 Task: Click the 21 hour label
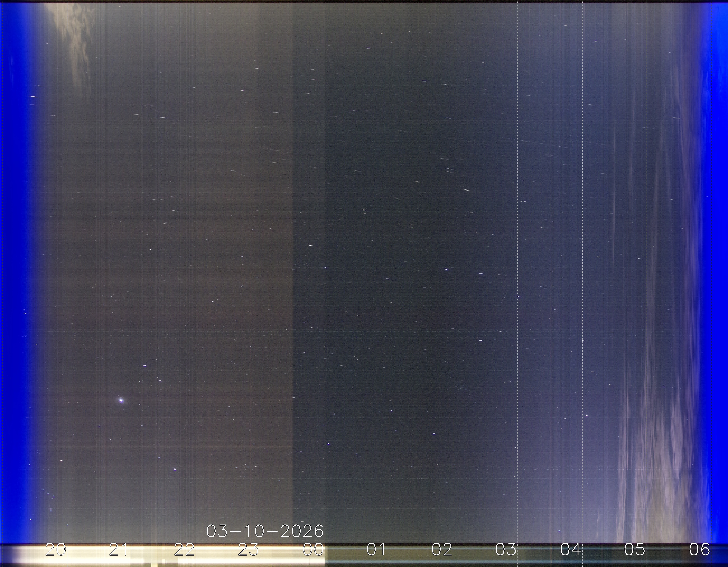(x=118, y=549)
